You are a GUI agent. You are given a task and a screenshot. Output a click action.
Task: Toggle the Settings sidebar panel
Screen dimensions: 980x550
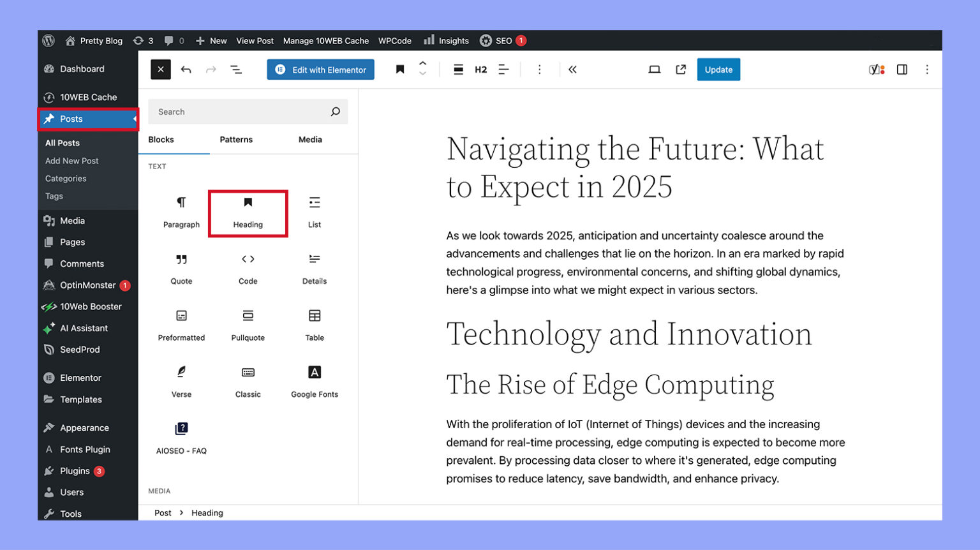pos(902,70)
